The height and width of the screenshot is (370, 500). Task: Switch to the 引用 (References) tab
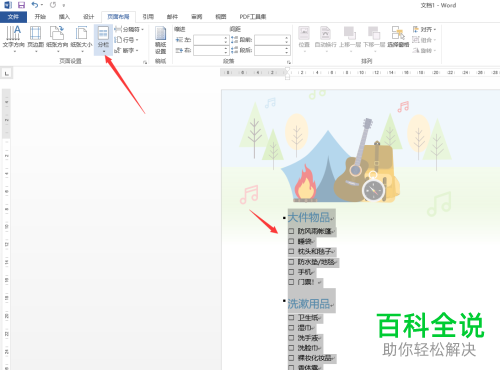[148, 17]
